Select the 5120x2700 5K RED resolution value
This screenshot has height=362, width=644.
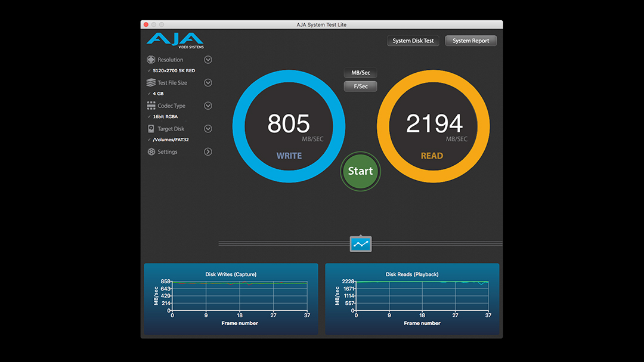174,71
